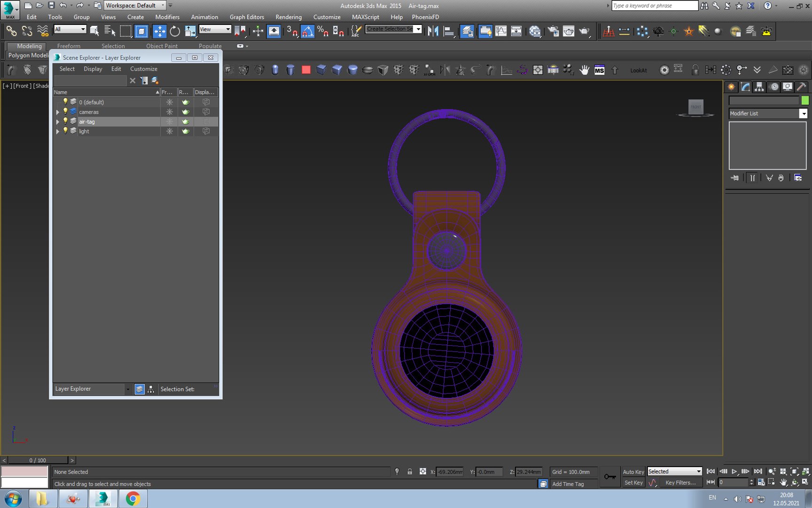Click the green object color swatch

805,100
